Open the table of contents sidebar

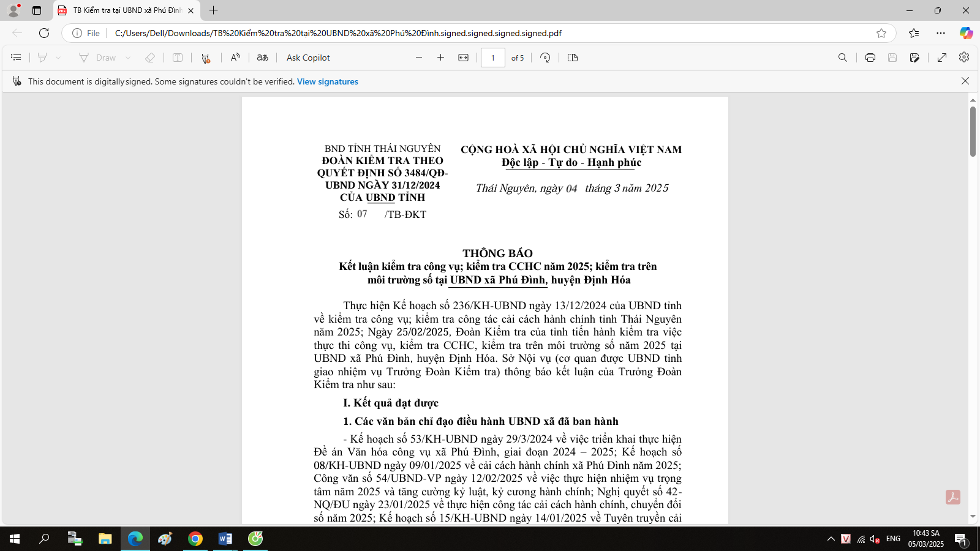point(17,58)
